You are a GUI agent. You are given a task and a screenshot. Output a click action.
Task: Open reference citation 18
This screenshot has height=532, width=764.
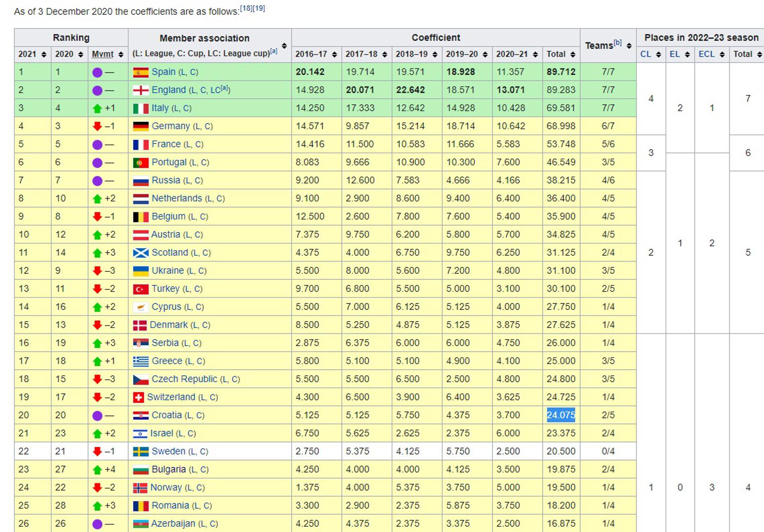coord(246,8)
